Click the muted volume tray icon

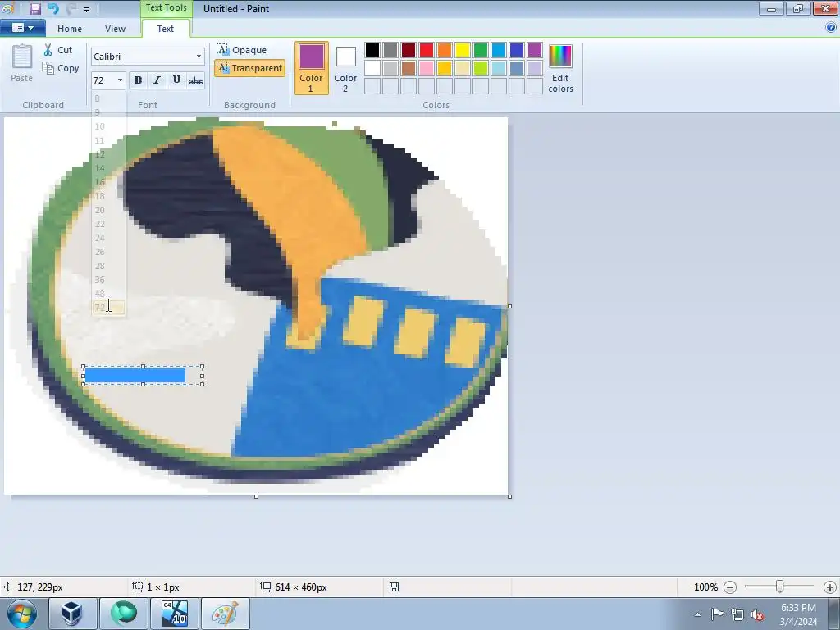click(757, 615)
